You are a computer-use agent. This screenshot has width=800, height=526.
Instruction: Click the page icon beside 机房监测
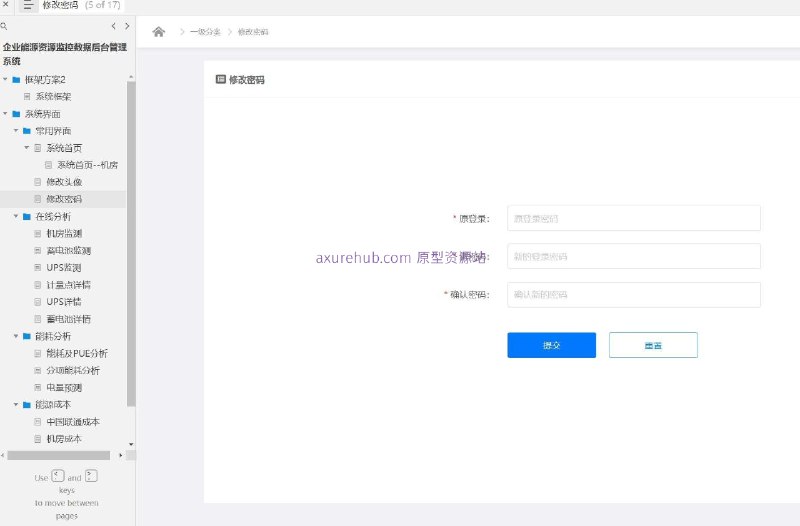[x=38, y=234]
